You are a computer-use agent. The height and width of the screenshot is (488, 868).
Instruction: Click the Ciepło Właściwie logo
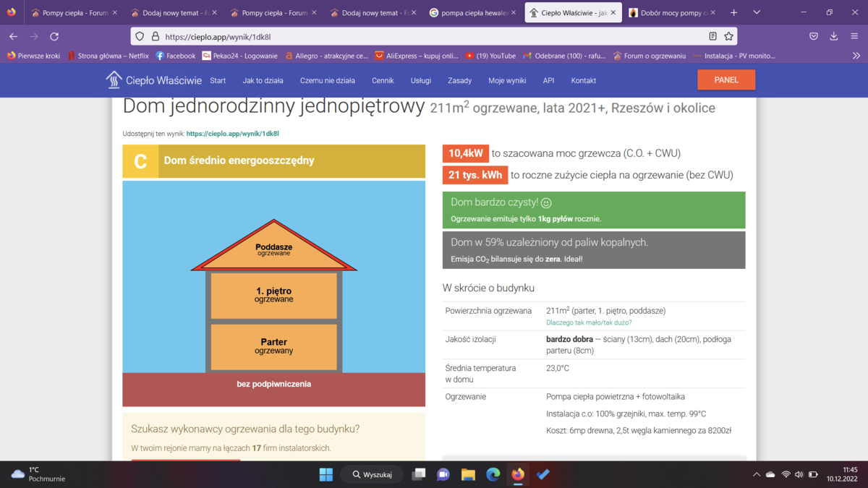(x=153, y=80)
